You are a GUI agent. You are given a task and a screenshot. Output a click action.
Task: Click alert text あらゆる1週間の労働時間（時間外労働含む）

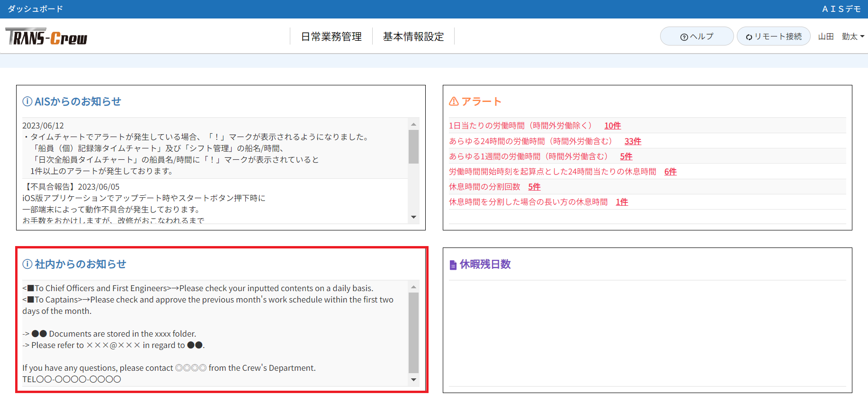[528, 156]
